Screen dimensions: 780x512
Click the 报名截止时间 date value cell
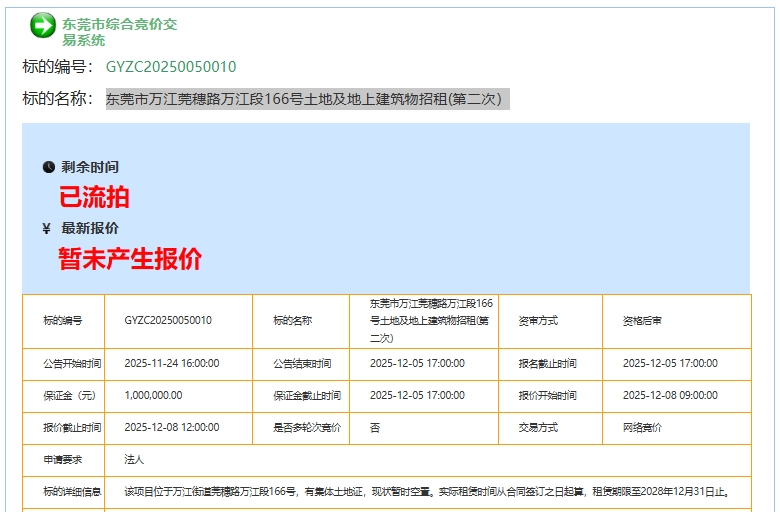click(x=670, y=364)
